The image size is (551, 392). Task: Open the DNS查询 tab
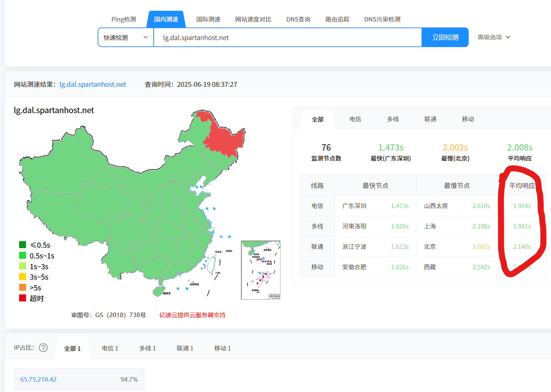[298, 19]
